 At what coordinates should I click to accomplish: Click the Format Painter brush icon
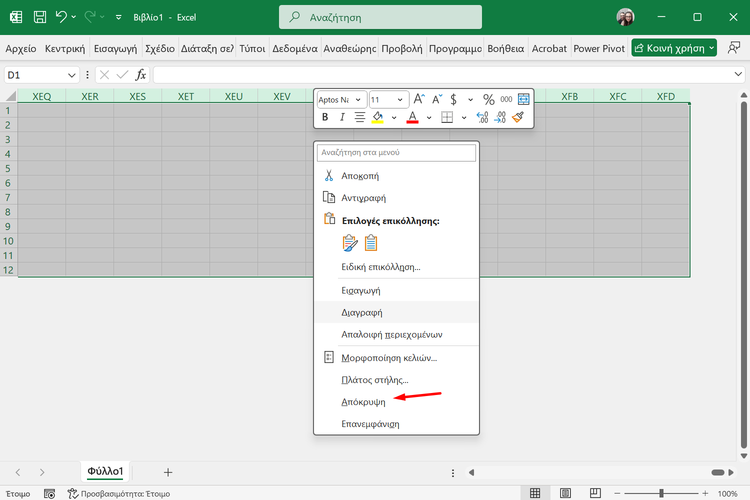tap(518, 117)
